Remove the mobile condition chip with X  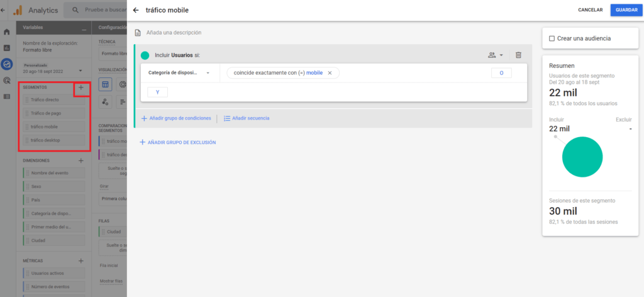click(x=330, y=73)
